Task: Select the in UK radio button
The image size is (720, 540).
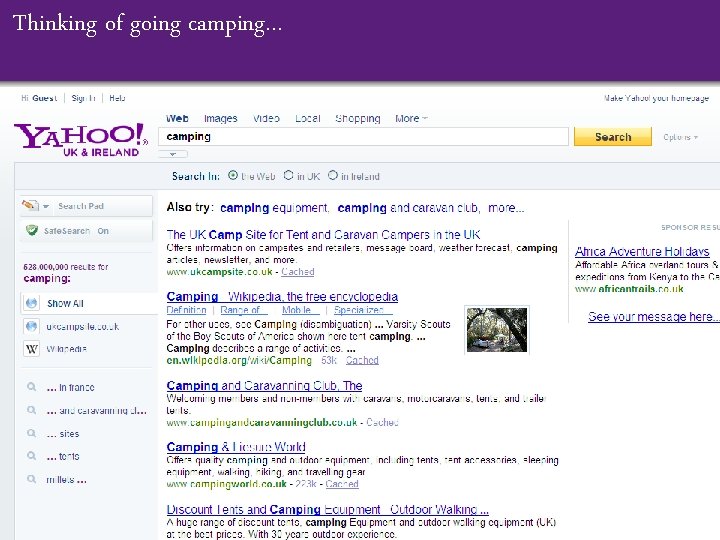Action: coord(288,175)
